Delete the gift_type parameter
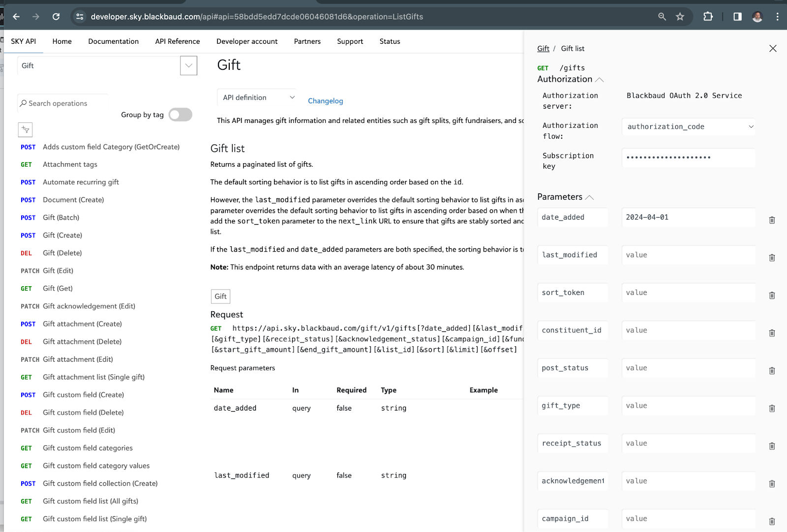Image resolution: width=787 pixels, height=532 pixels. tap(772, 409)
